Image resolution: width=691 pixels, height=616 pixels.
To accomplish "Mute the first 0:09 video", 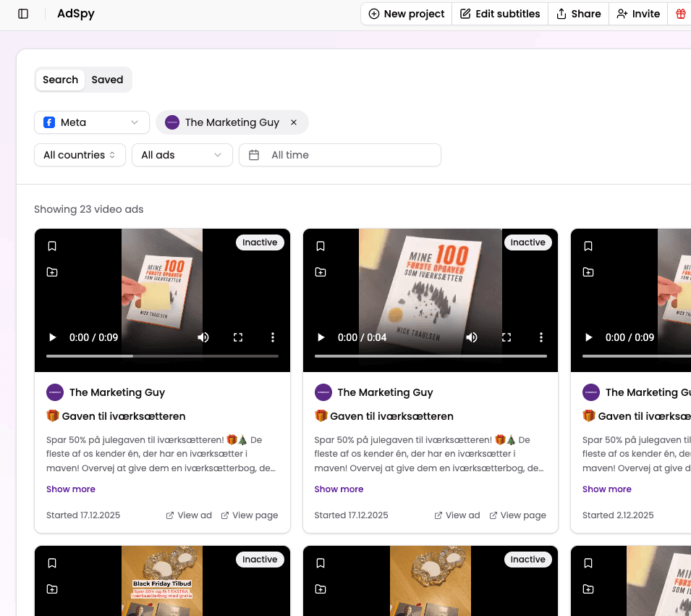I will [x=203, y=337].
